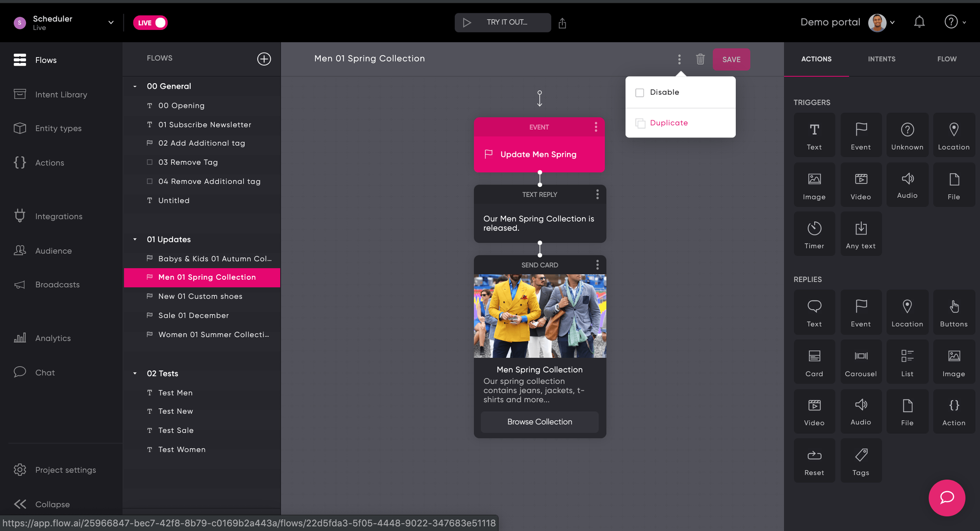Open the Scheduler project dropdown
Image resolution: width=980 pixels, height=531 pixels.
(x=111, y=22)
